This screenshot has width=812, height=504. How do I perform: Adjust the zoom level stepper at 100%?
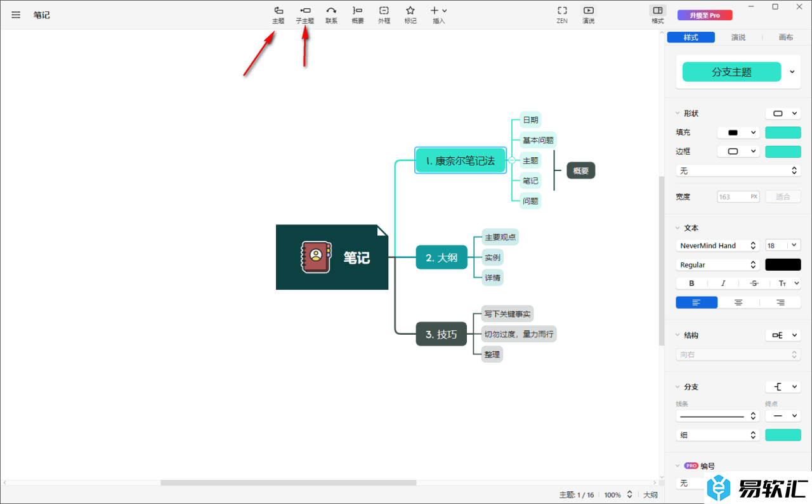coord(629,494)
